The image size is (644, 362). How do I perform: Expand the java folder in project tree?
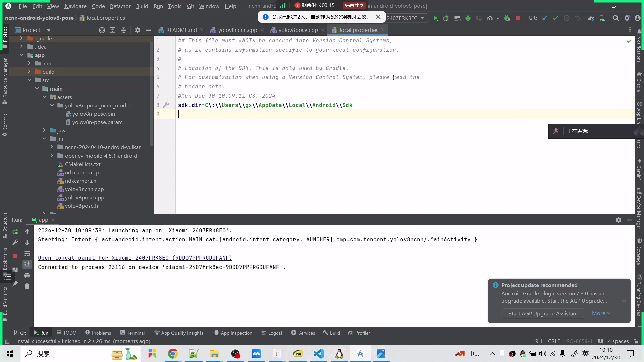point(44,130)
